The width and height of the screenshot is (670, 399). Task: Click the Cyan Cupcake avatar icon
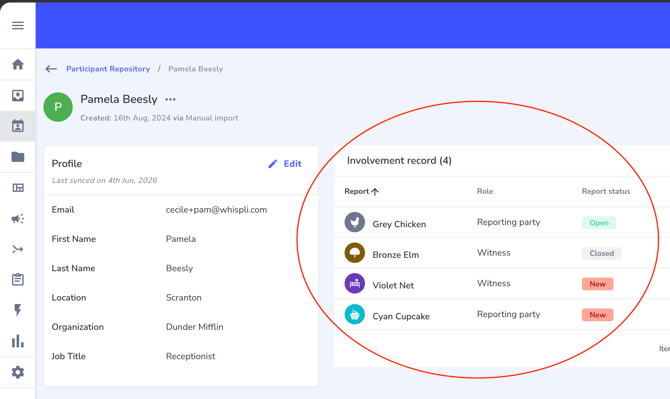pos(355,314)
